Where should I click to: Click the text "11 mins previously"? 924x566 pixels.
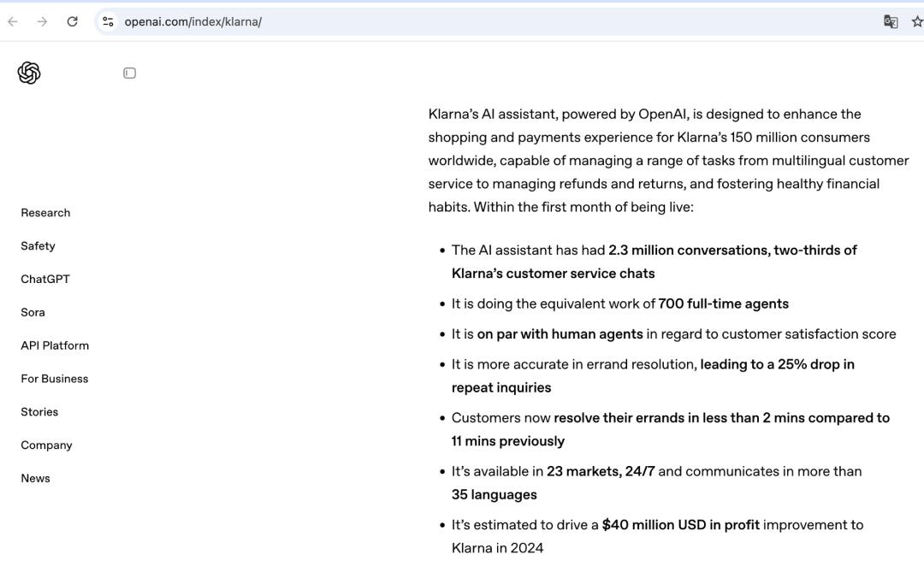point(508,441)
